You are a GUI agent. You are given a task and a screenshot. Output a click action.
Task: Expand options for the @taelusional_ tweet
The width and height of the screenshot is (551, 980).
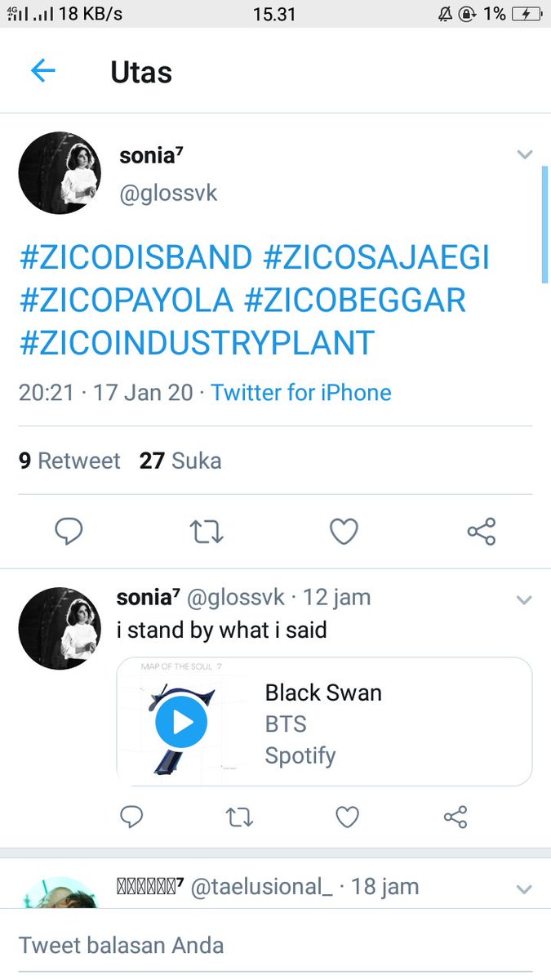coord(524,889)
